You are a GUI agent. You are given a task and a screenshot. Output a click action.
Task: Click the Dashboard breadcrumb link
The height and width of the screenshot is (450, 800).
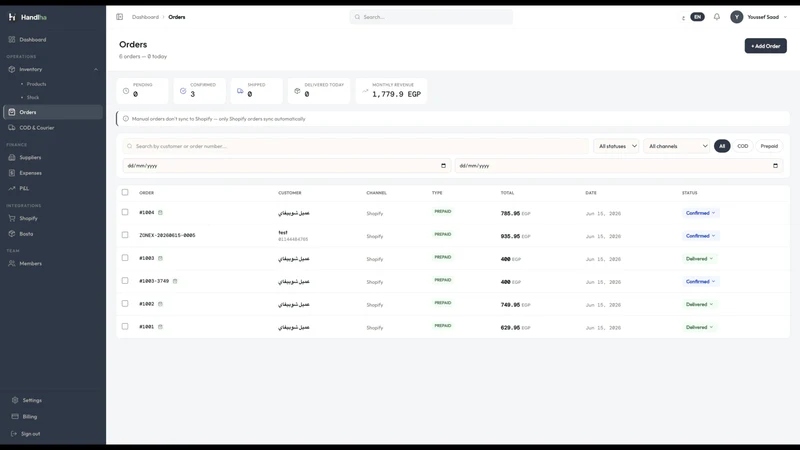click(145, 17)
